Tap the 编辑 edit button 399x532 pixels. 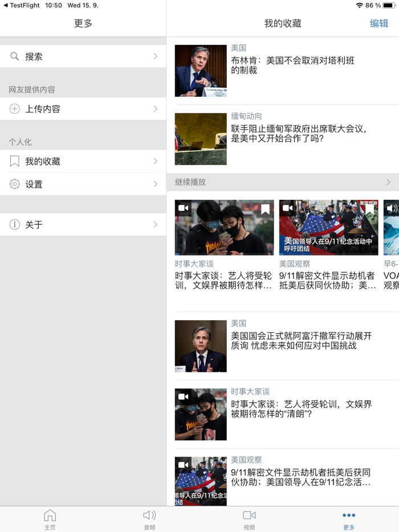pyautogui.click(x=379, y=23)
